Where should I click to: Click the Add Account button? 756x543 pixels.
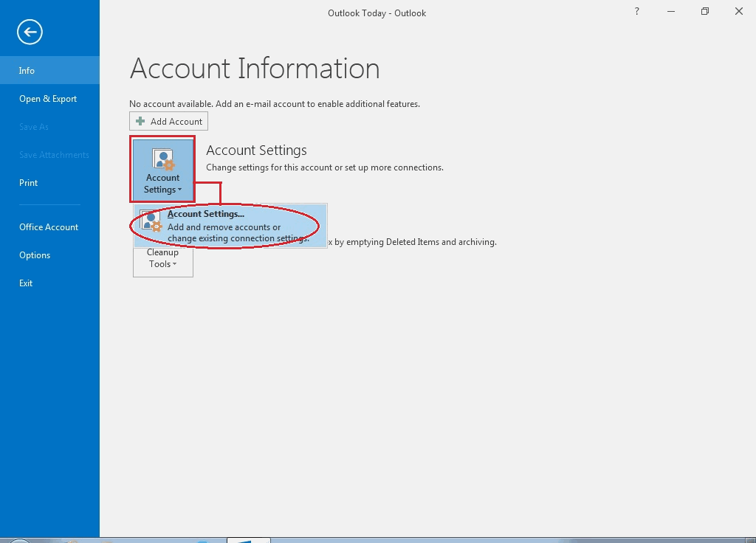(x=169, y=122)
